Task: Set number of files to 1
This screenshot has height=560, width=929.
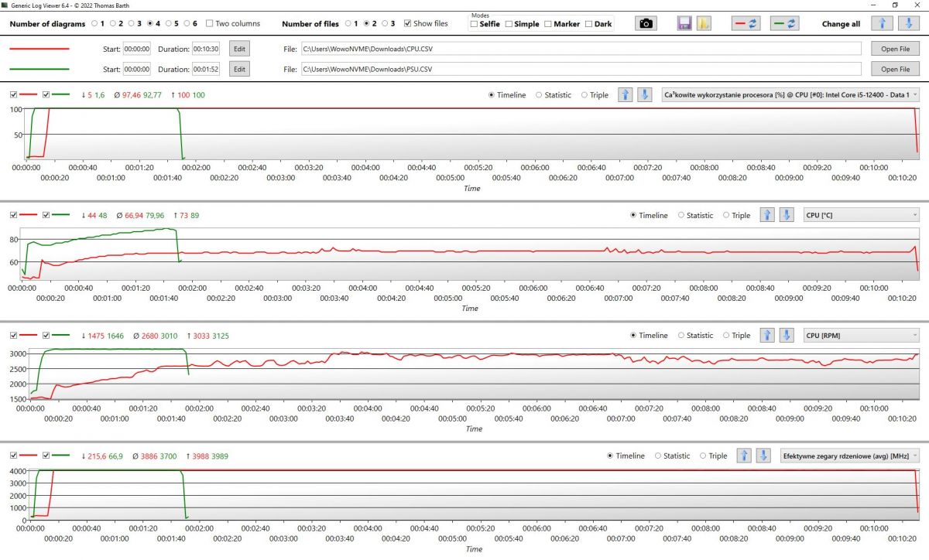Action: point(348,23)
